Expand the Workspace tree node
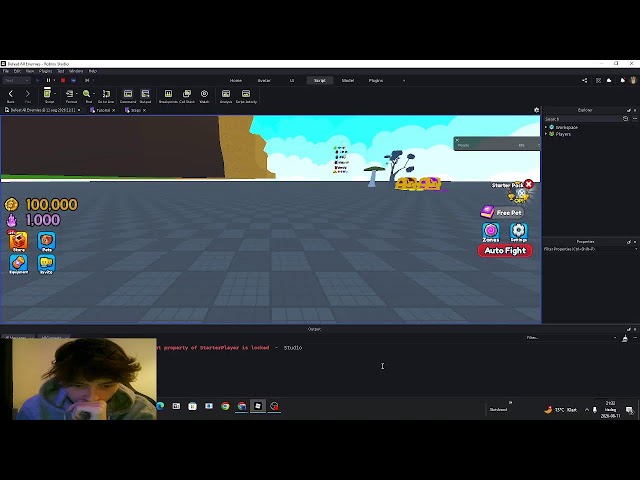The height and width of the screenshot is (480, 640). tap(546, 127)
